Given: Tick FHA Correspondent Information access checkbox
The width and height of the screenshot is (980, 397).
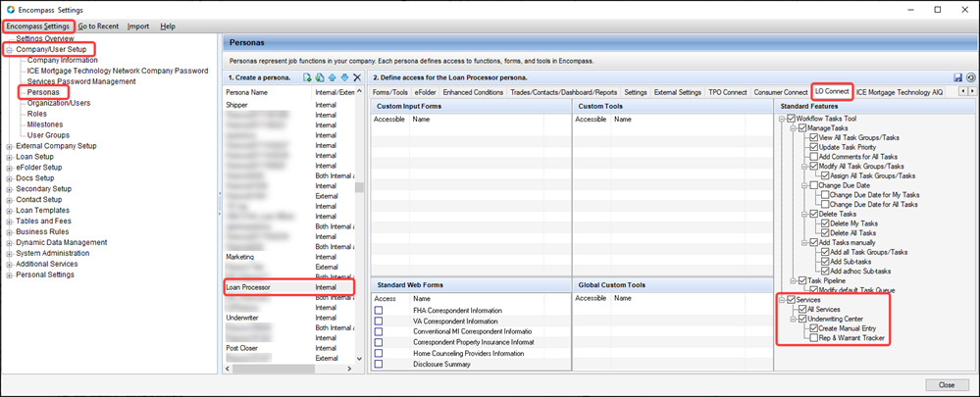Looking at the screenshot, I should tap(379, 311).
